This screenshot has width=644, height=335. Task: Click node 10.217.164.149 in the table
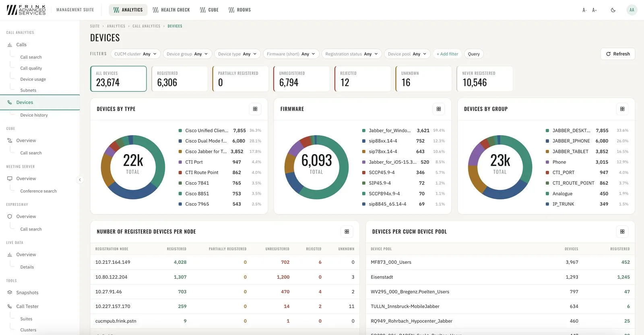113,262
